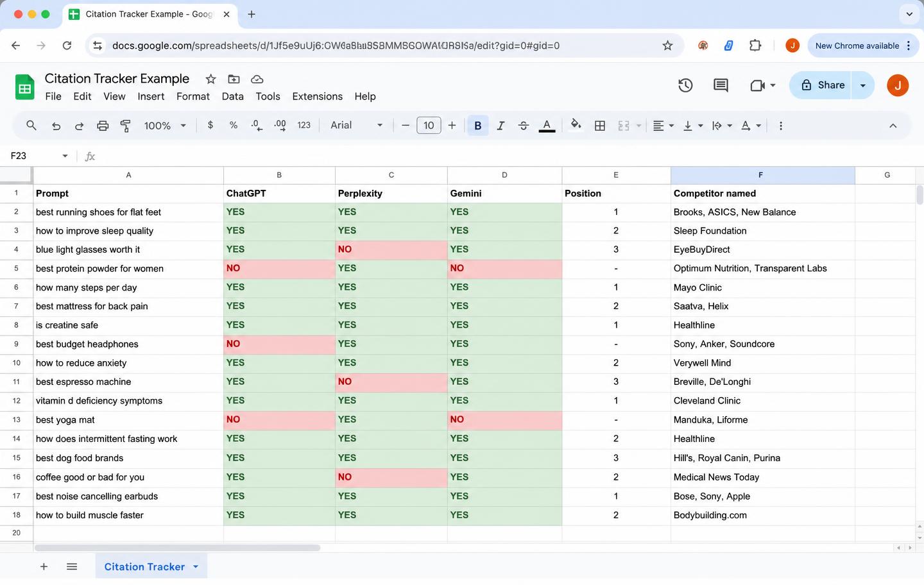This screenshot has width=924, height=585.
Task: Open horizontal align dropdown
Action: 663,126
